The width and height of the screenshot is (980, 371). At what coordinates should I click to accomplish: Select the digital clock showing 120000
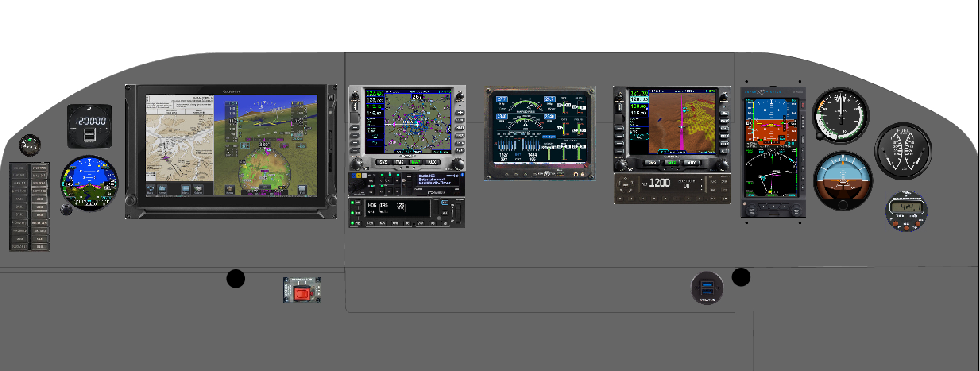pos(91,121)
